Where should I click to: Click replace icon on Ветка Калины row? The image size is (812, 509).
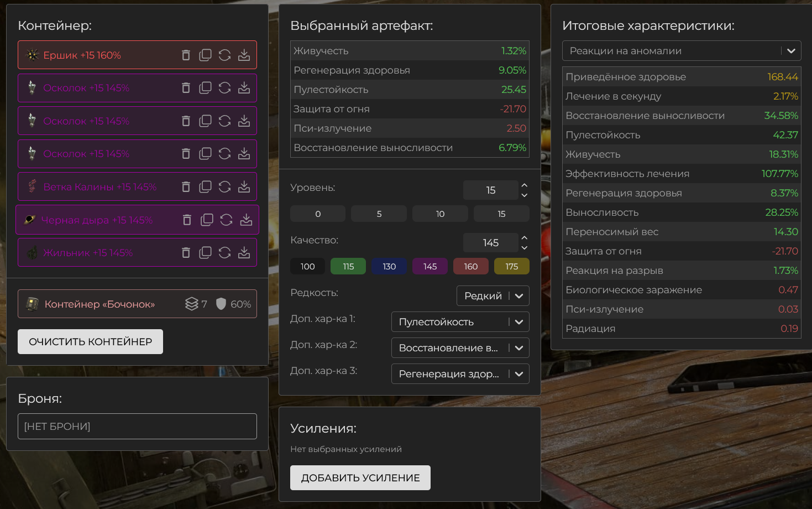pyautogui.click(x=224, y=187)
